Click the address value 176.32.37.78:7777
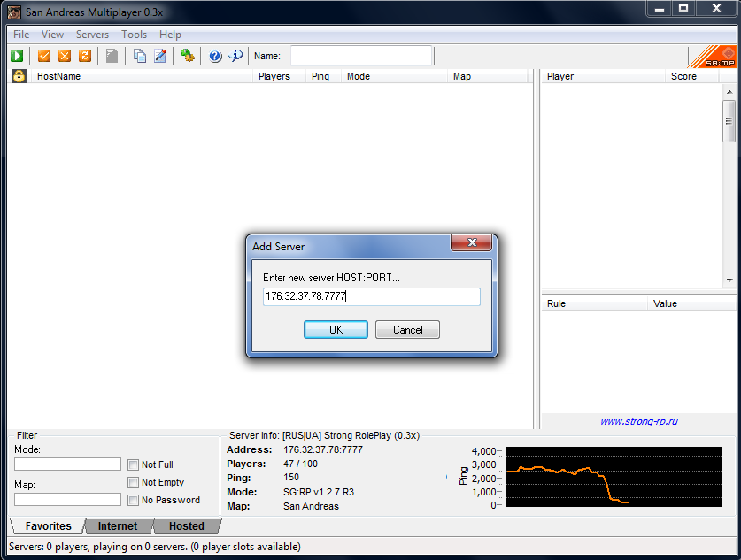 click(x=323, y=449)
